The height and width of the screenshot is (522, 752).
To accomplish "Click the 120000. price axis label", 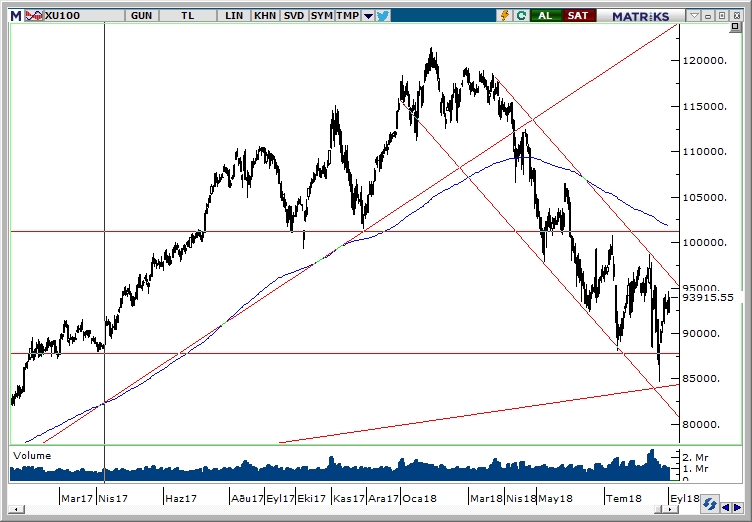I will click(705, 60).
